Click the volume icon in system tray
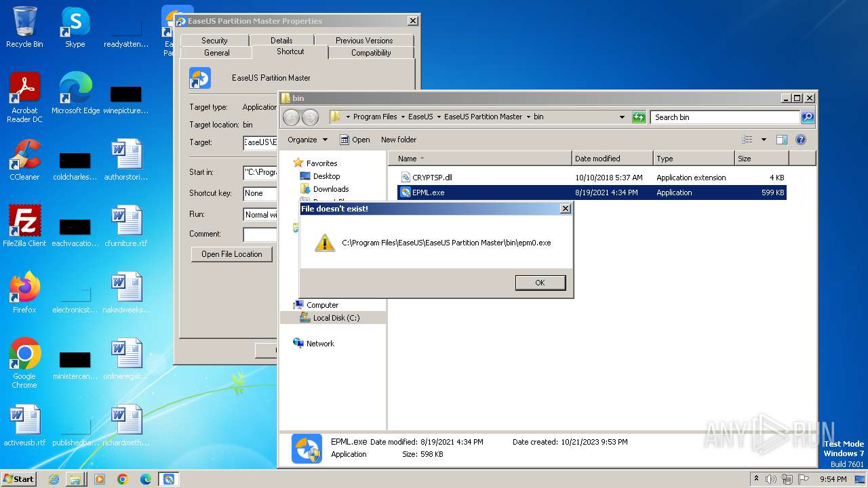This screenshot has width=868, height=488. (x=771, y=479)
